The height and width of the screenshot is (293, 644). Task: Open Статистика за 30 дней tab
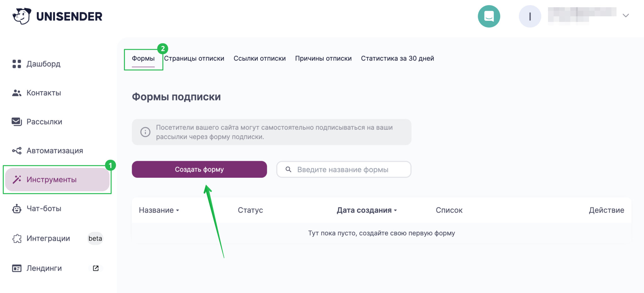(x=397, y=59)
